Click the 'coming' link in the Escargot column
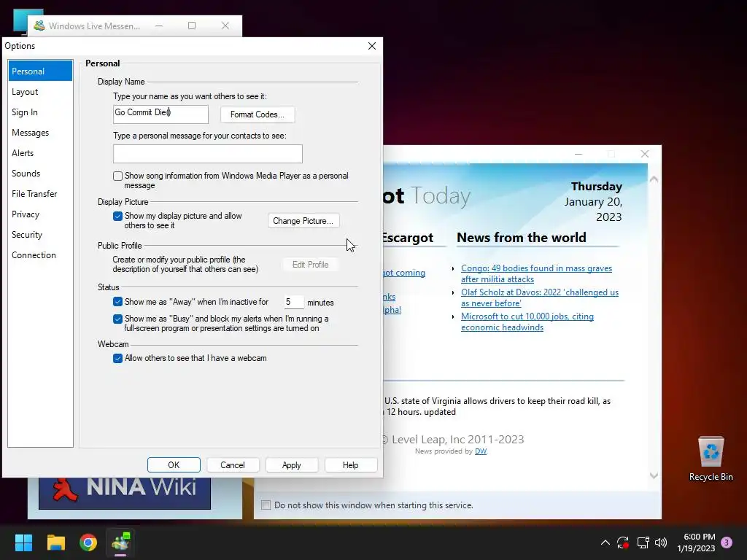Viewport: 747px width, 560px height. (404, 273)
